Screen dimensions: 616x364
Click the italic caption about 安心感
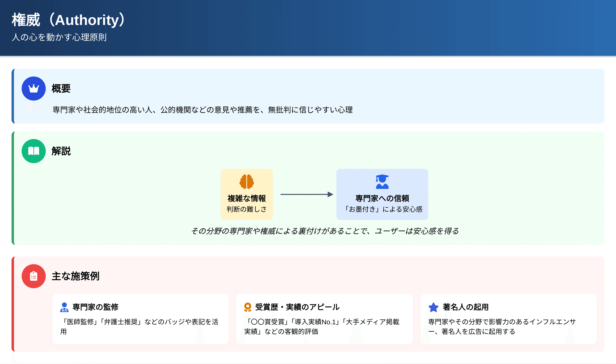tap(325, 231)
